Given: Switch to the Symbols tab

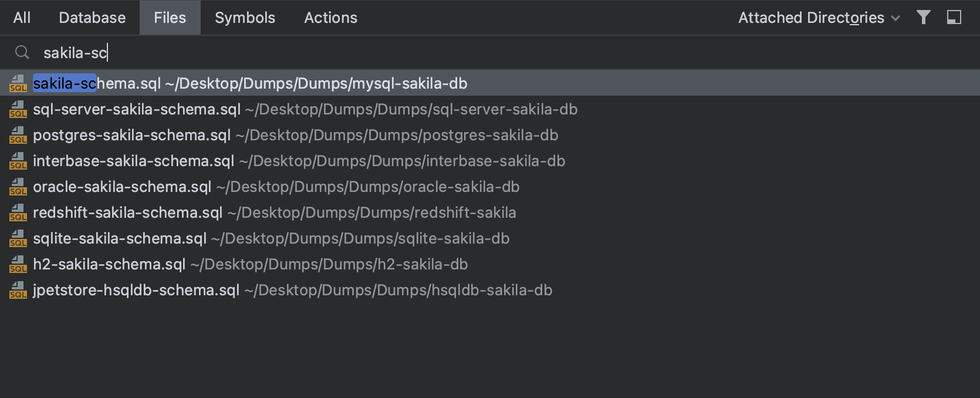Looking at the screenshot, I should 245,18.
